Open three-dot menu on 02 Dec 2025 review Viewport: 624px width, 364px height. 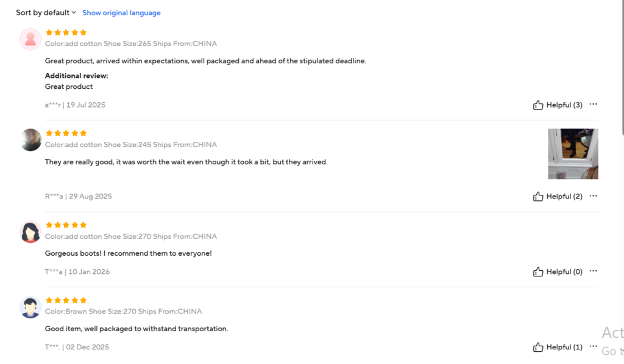pyautogui.click(x=593, y=346)
